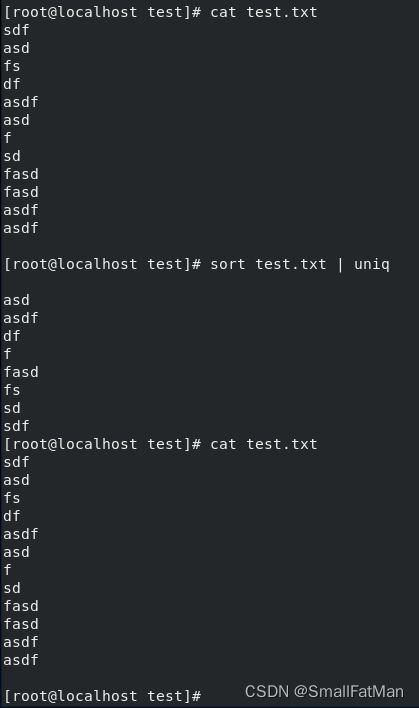
Task: Click the word "sort" in the pipe command
Action: tap(228, 264)
